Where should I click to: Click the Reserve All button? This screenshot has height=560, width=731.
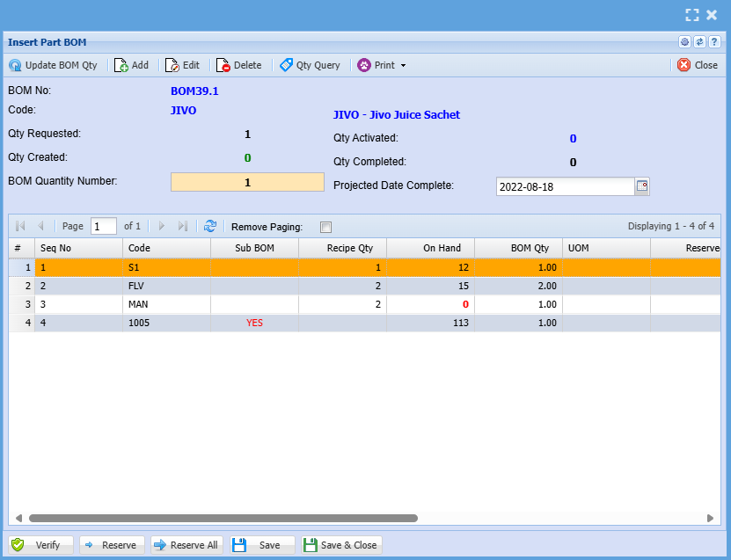[x=186, y=545]
